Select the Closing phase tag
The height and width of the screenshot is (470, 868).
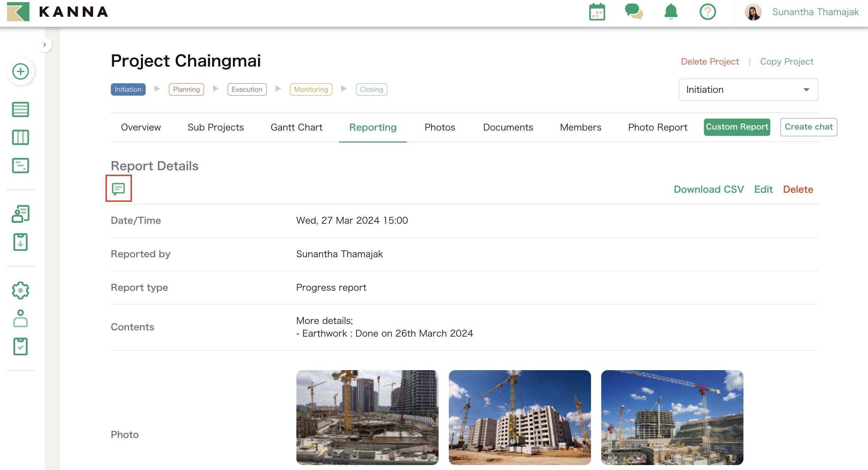click(x=371, y=90)
